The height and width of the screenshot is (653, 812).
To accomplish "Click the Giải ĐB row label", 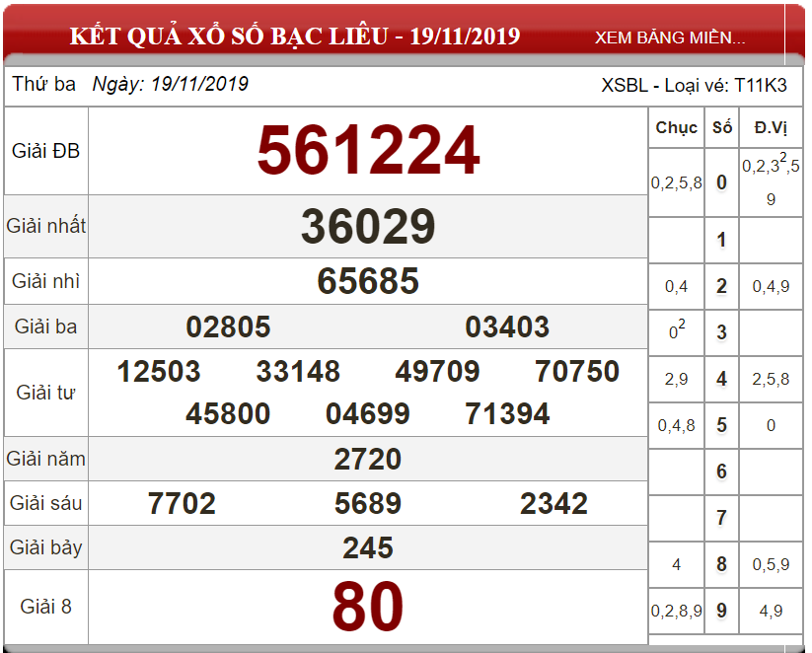I will pyautogui.click(x=46, y=151).
